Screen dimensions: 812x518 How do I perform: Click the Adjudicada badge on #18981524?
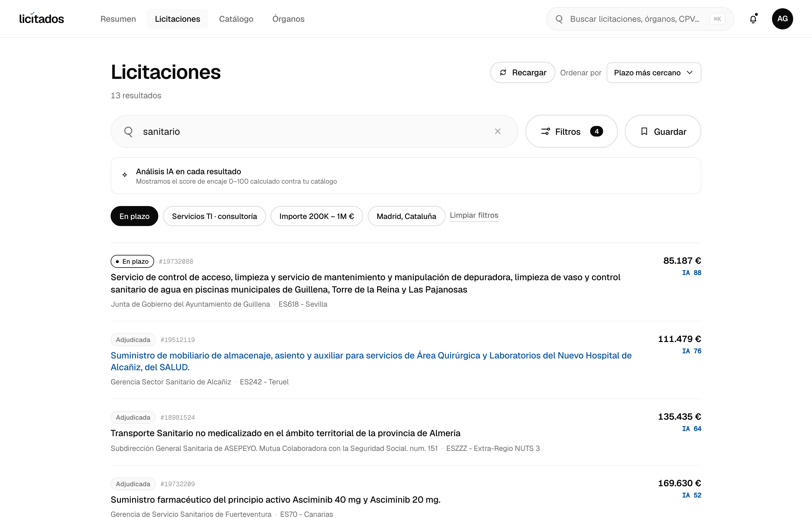coord(133,418)
